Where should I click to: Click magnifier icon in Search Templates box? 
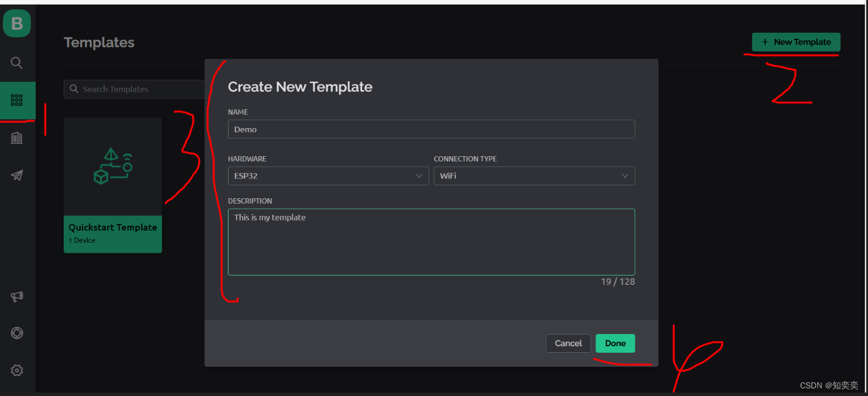(74, 89)
